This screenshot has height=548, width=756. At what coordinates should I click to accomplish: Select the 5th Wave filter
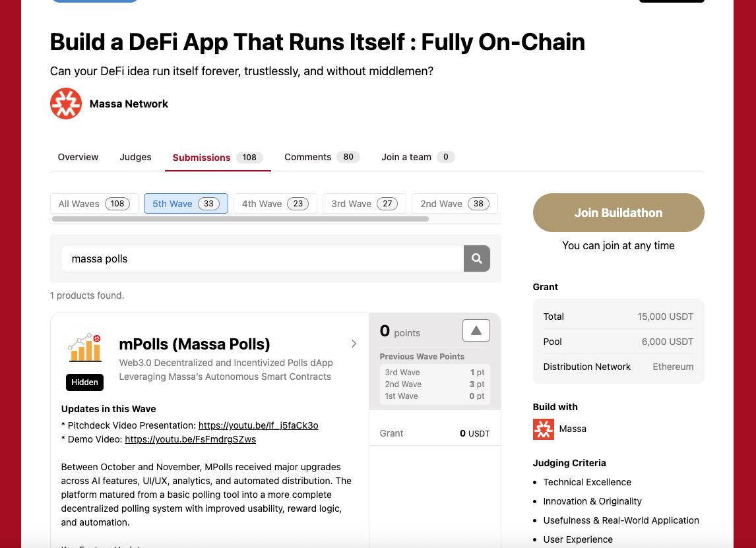(x=186, y=204)
